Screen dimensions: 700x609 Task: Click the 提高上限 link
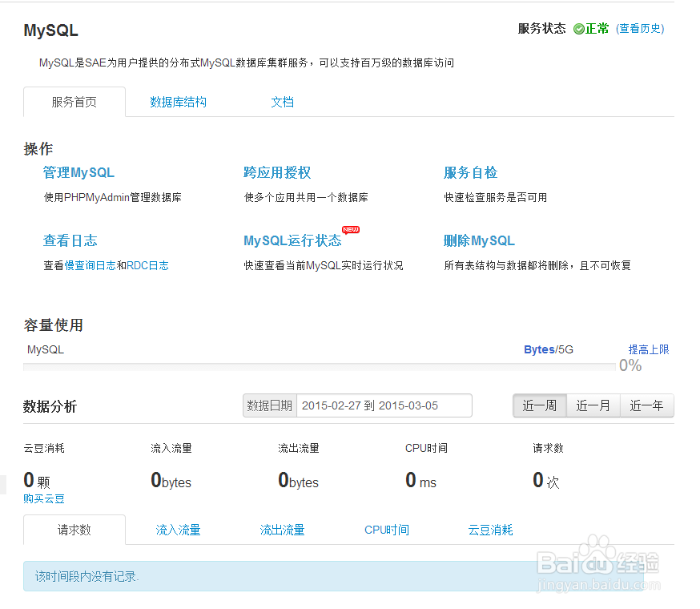point(649,349)
